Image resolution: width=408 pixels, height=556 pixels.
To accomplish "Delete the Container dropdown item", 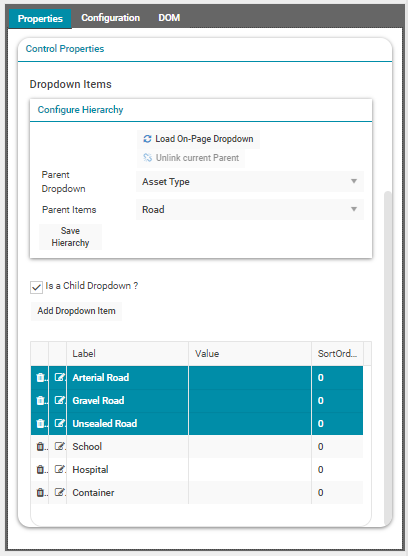I will coord(40,493).
